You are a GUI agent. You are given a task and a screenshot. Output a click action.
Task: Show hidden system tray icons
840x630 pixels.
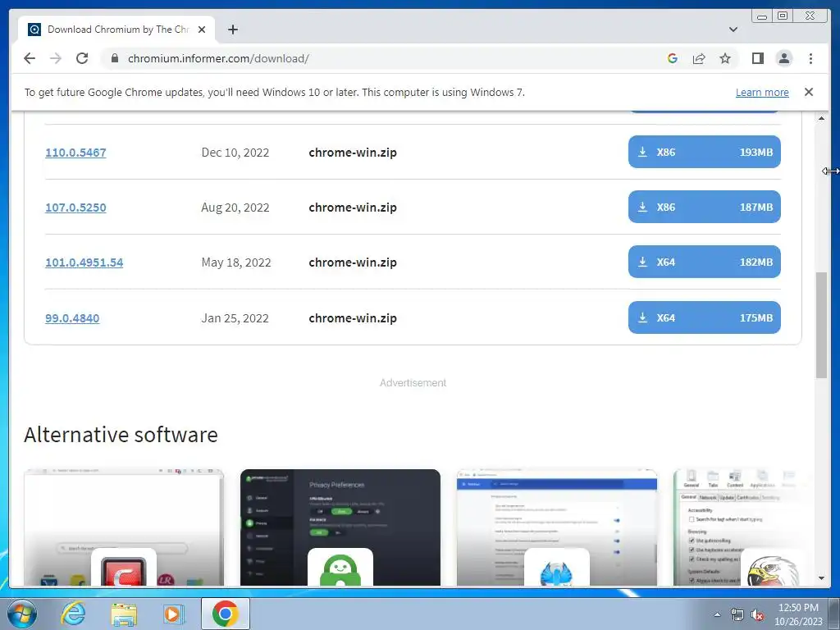point(717,614)
